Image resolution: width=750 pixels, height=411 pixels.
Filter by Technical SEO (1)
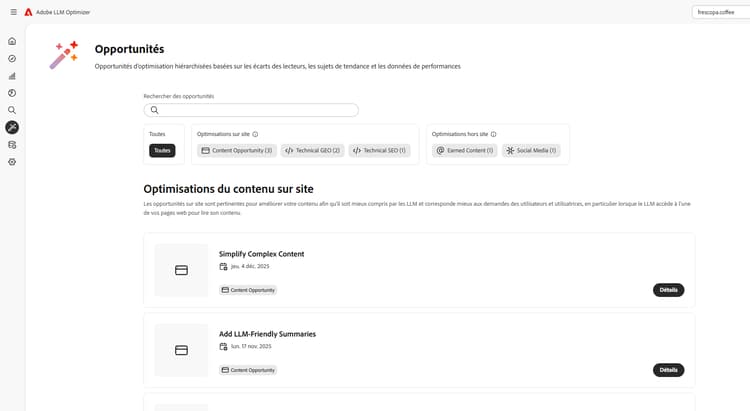click(x=379, y=150)
